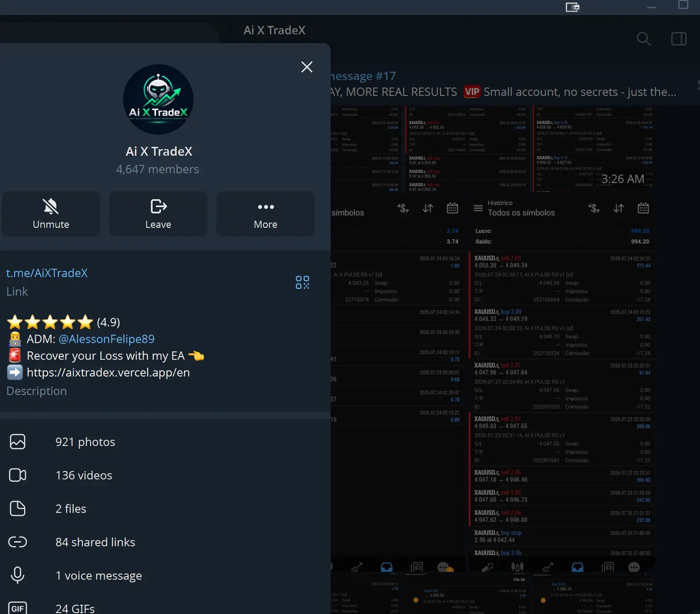Click the video camera icon
Screen dimensions: 700x614
(x=17, y=475)
